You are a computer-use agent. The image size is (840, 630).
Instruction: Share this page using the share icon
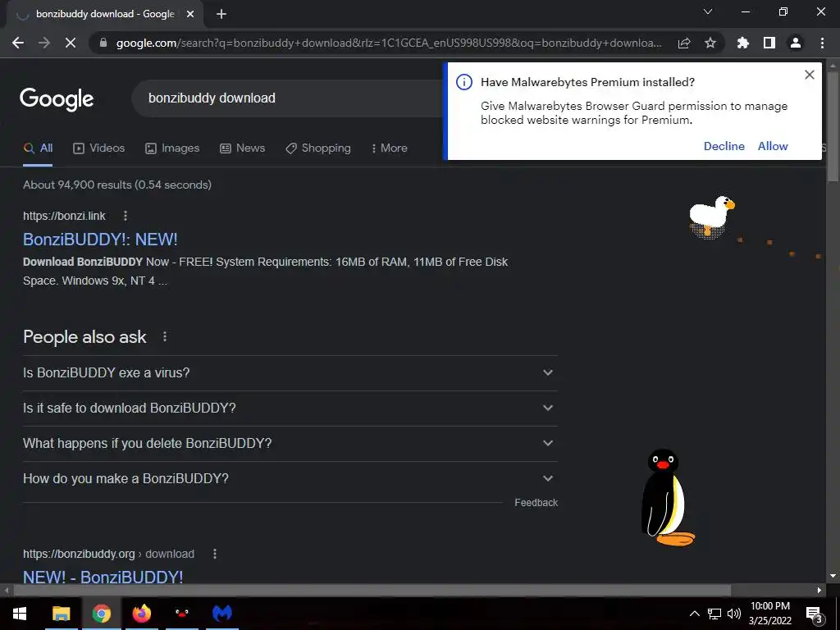coord(684,43)
